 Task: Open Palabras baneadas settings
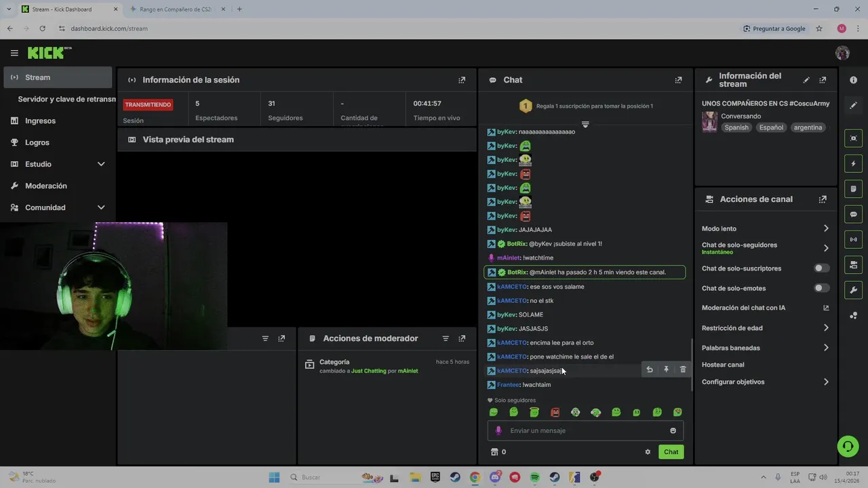coord(766,348)
